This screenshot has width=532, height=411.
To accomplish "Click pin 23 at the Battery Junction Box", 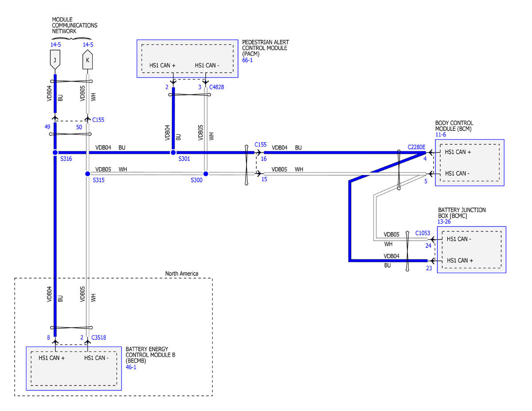I will [x=429, y=268].
